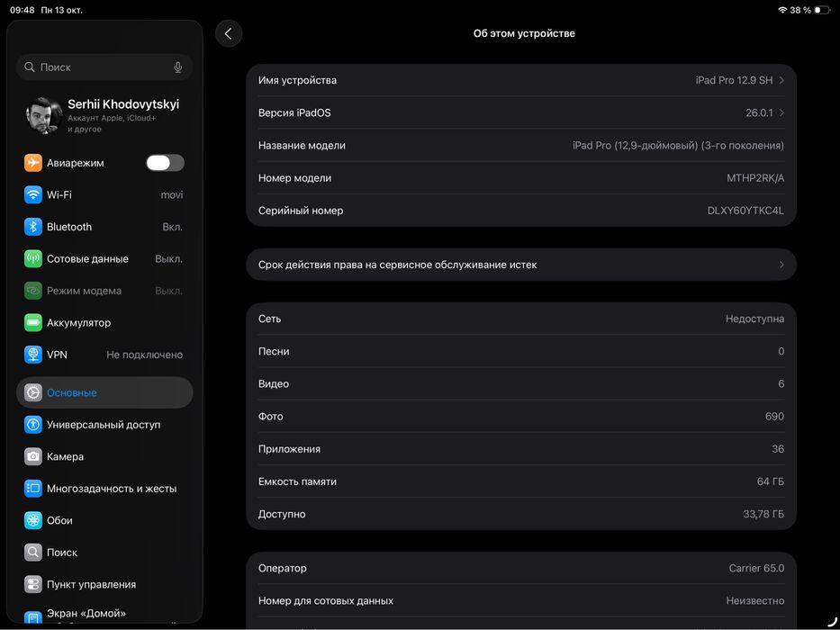Select Обои in sidebar
The image size is (840, 630).
pos(104,520)
